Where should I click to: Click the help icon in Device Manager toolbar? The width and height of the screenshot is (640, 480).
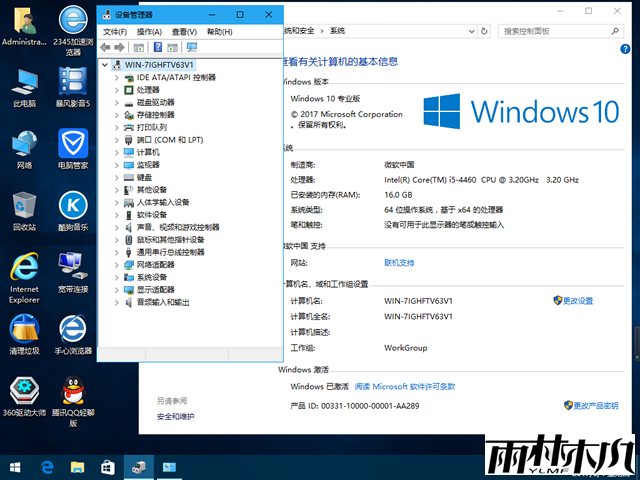[x=158, y=47]
